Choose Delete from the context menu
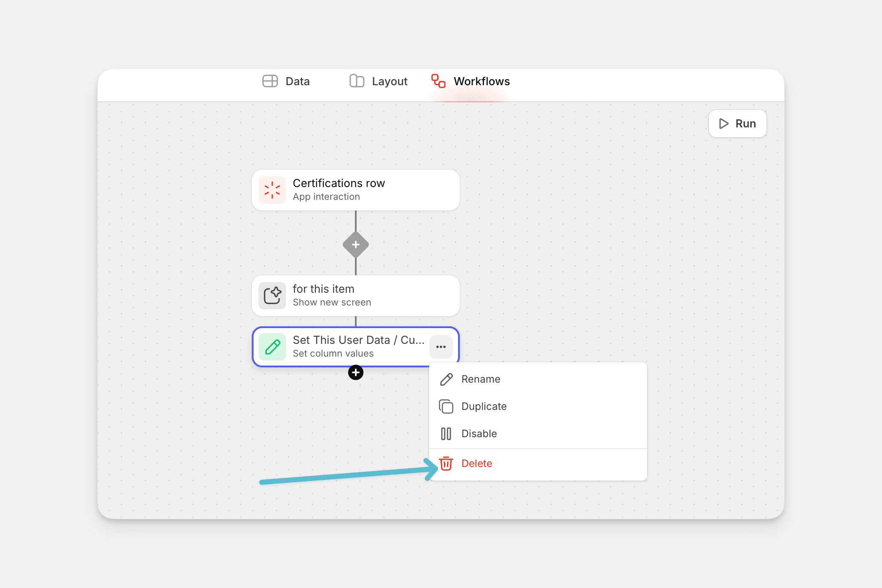The image size is (882, 588). pyautogui.click(x=476, y=464)
